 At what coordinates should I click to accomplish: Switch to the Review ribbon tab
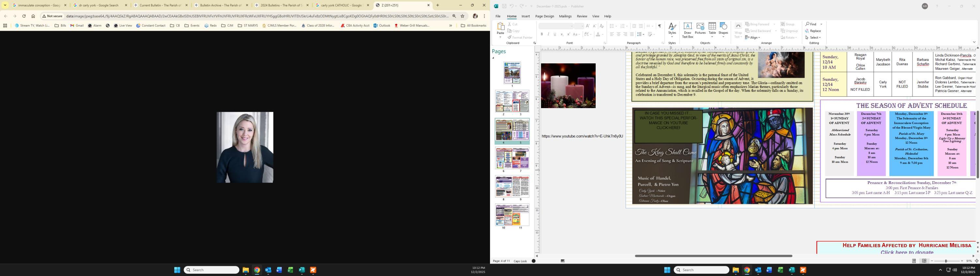point(582,16)
